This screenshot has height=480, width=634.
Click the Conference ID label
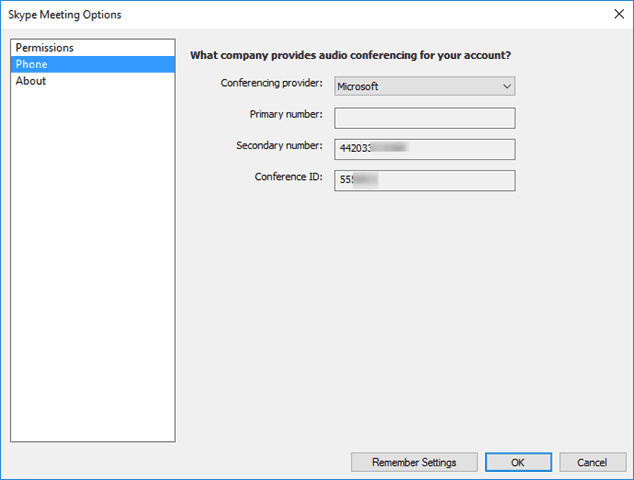[x=289, y=177]
